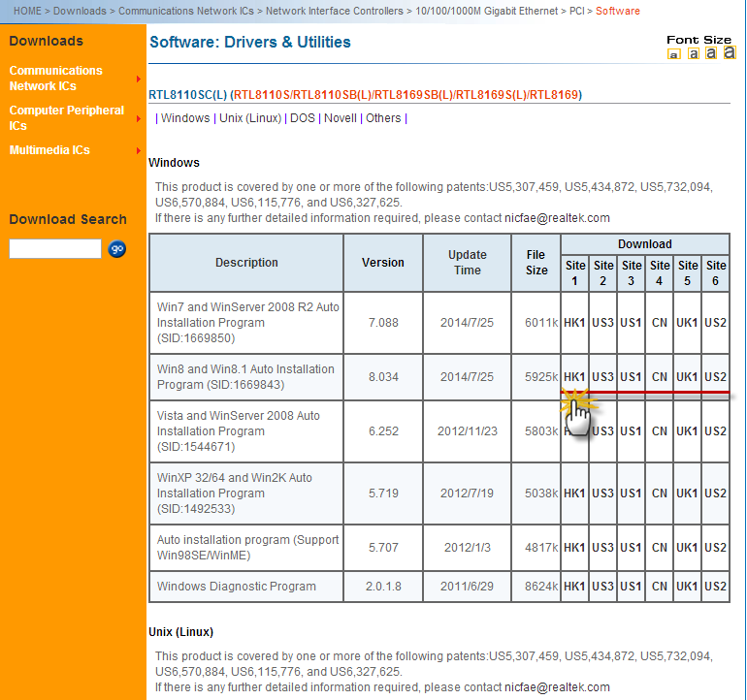
Task: Expand Communications Network ICs arrow
Action: (138, 79)
